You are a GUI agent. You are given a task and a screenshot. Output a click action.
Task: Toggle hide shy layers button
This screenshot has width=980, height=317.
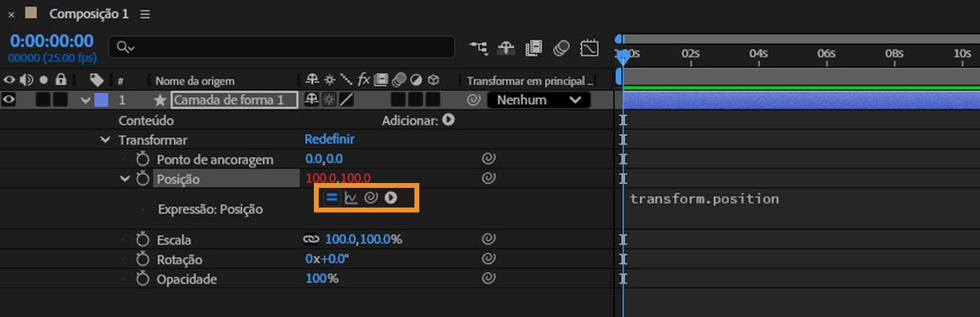click(x=506, y=47)
